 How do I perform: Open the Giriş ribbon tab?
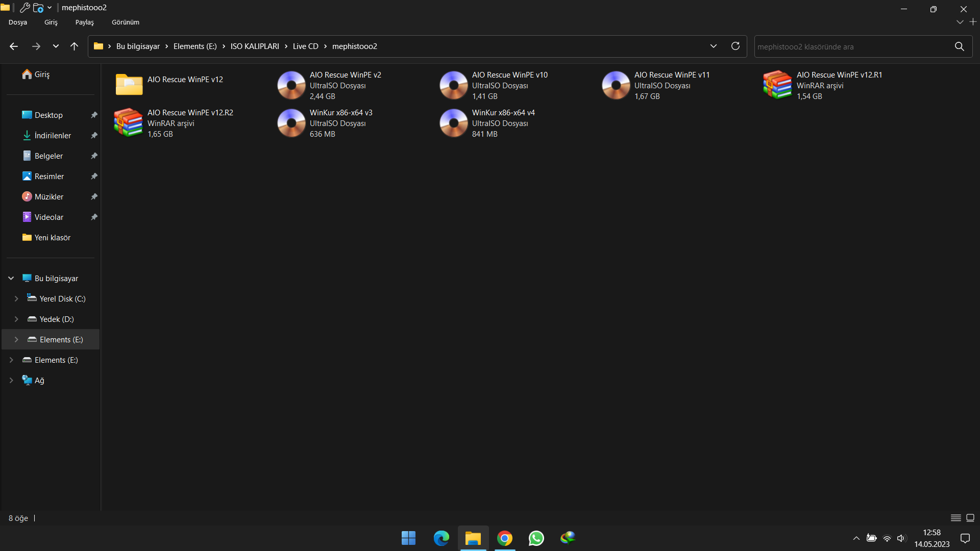[51, 22]
